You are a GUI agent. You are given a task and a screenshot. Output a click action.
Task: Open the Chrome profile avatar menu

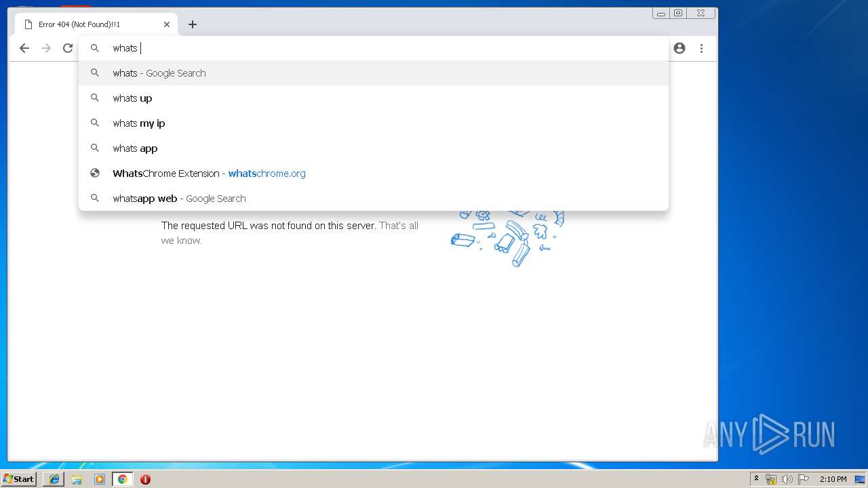tap(679, 48)
